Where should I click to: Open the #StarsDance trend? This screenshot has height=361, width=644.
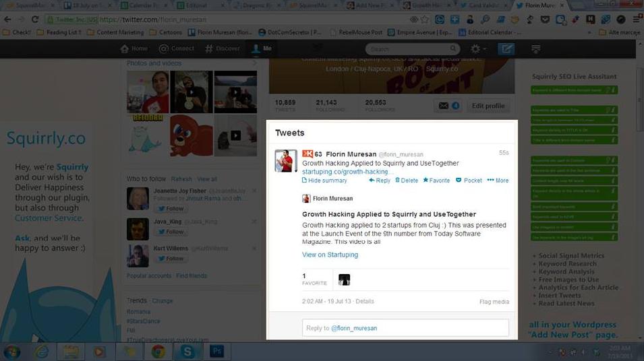point(144,321)
